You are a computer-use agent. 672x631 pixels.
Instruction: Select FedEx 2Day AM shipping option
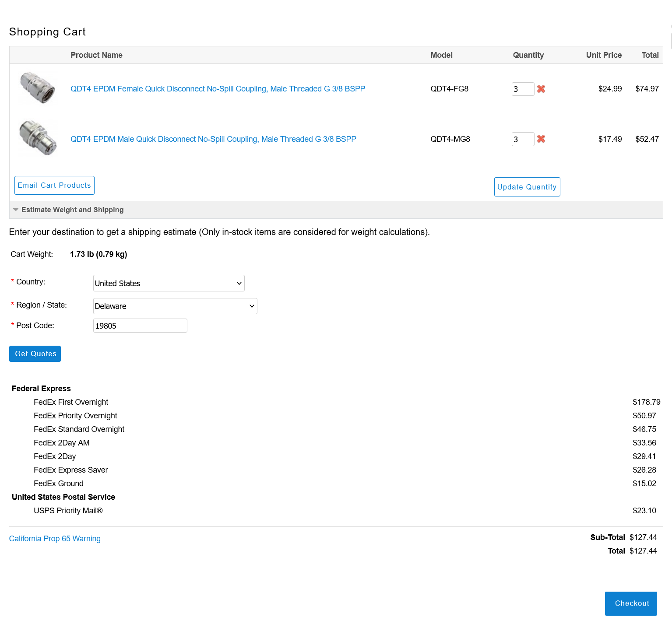click(62, 443)
